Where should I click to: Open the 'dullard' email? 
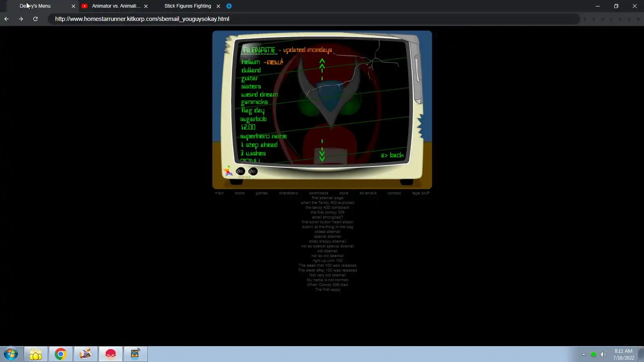coord(251,70)
